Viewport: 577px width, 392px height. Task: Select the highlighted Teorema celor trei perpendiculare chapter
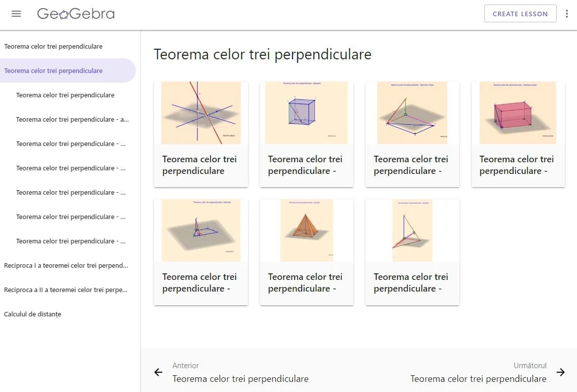[53, 70]
